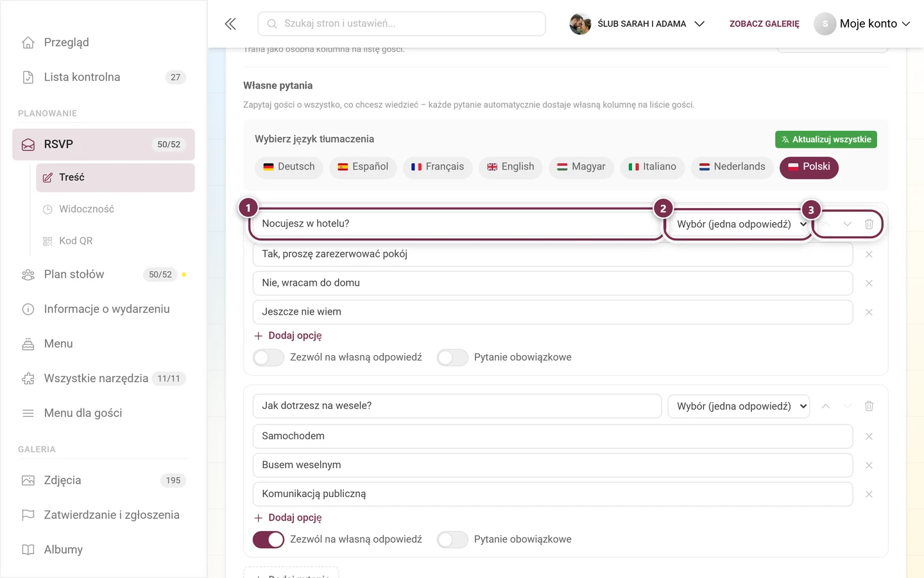924x578 pixels.
Task: Add option to the hotel question
Action: [287, 336]
